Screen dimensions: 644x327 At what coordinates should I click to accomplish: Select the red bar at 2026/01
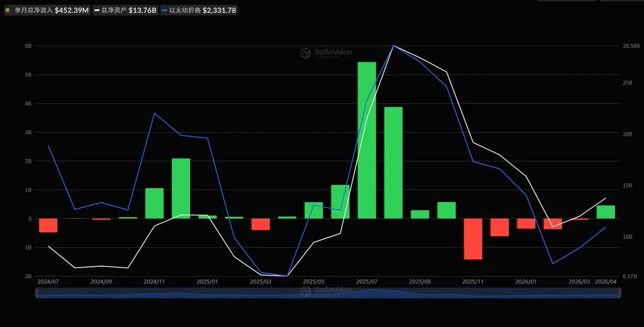click(x=526, y=223)
